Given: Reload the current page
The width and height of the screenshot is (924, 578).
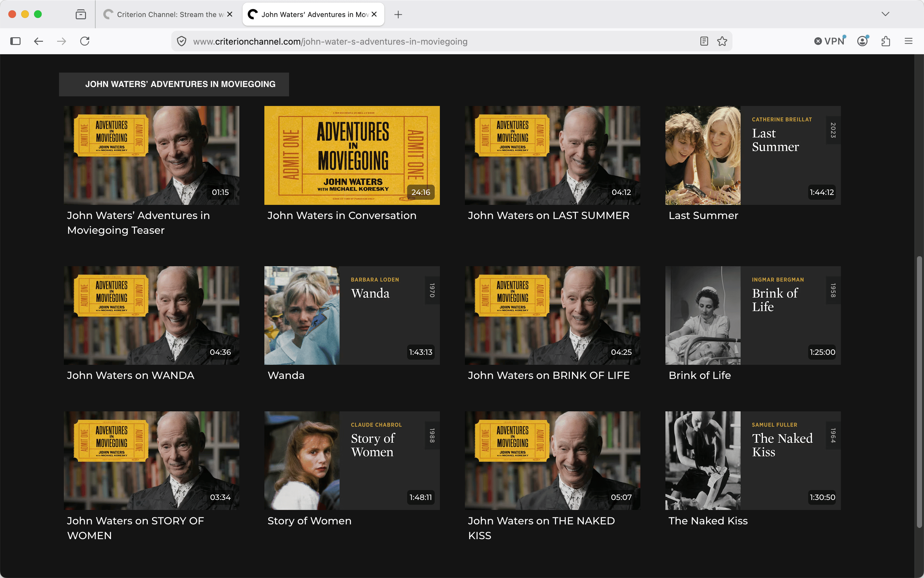Looking at the screenshot, I should pos(85,41).
